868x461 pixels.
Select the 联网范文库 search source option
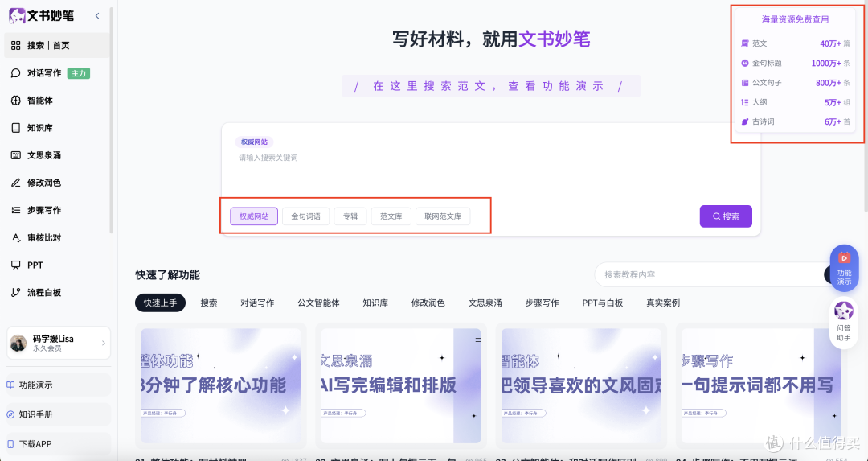coord(443,216)
